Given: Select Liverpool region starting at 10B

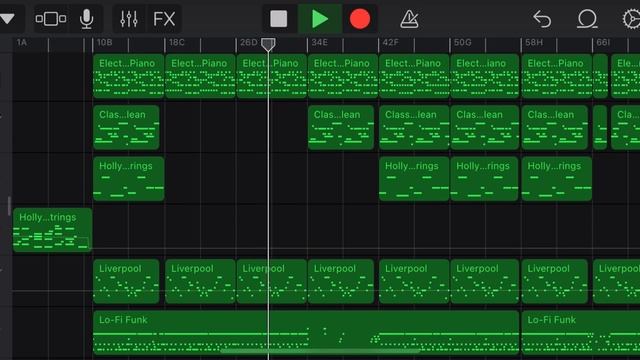Looking at the screenshot, I should [126, 281].
